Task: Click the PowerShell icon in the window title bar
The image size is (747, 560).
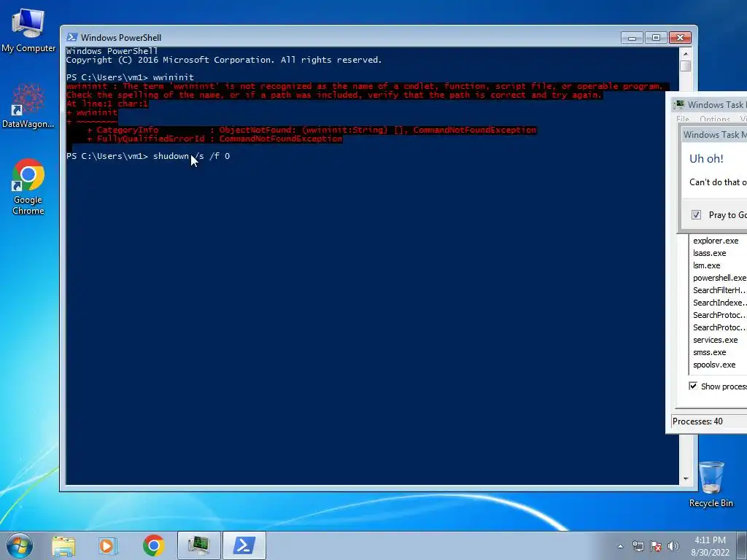Action: tap(72, 37)
